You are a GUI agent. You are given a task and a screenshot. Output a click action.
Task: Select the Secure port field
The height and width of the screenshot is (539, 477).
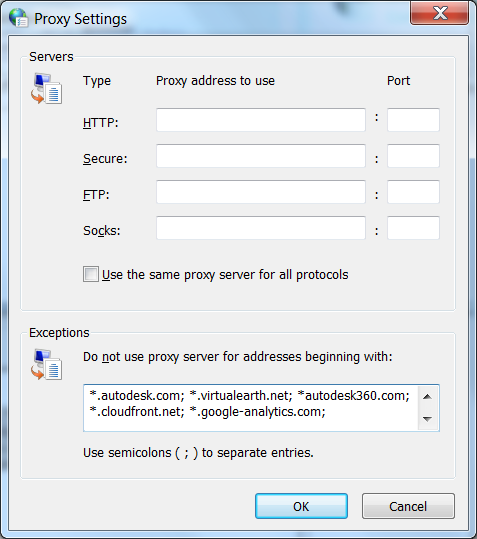pyautogui.click(x=413, y=156)
